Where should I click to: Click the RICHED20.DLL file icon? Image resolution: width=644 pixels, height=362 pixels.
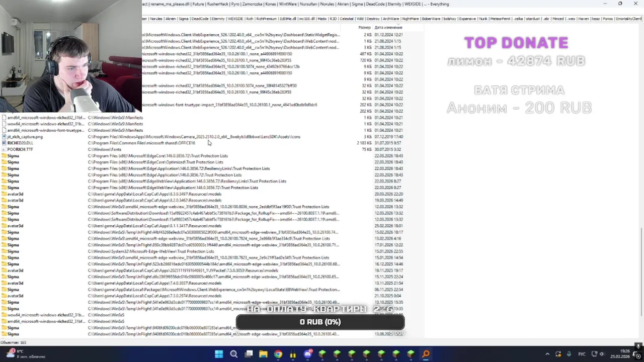[4, 143]
